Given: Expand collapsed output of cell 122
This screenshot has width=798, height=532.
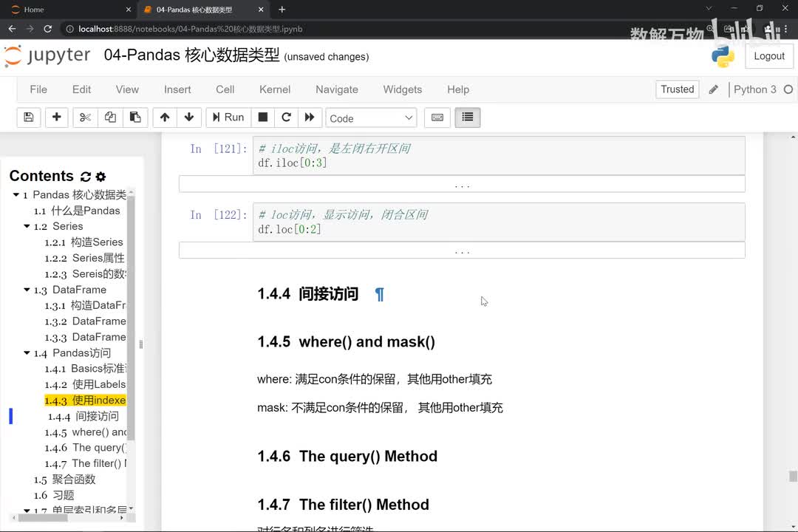Looking at the screenshot, I should tap(462, 250).
